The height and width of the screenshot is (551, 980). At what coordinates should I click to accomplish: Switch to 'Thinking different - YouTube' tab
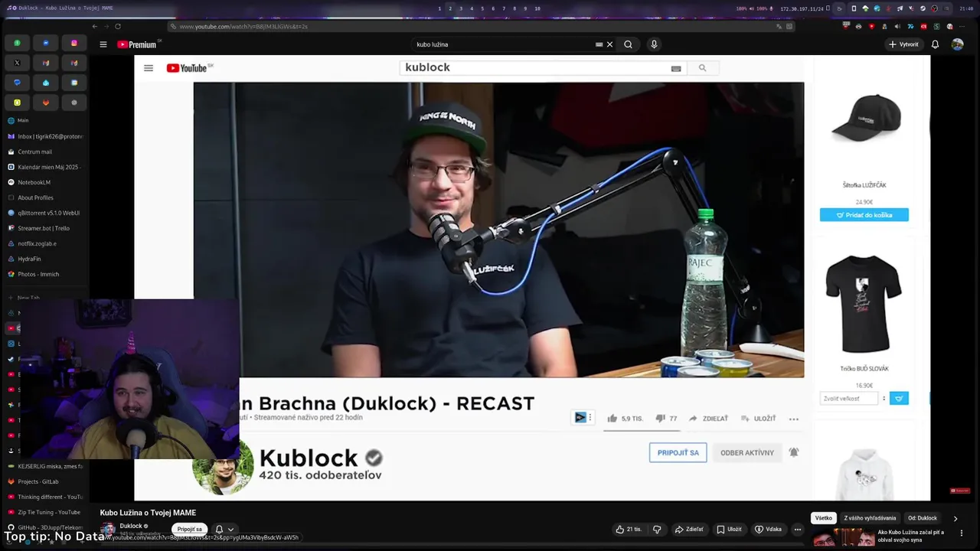44,497
